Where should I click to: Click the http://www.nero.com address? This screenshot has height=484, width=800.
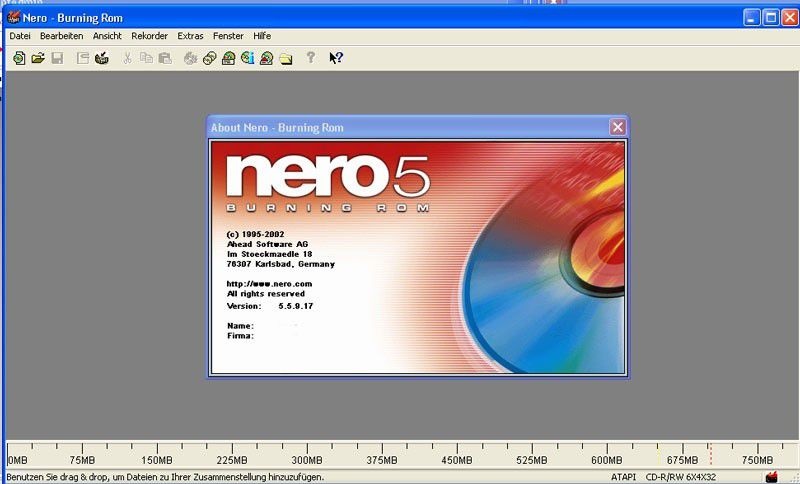269,284
